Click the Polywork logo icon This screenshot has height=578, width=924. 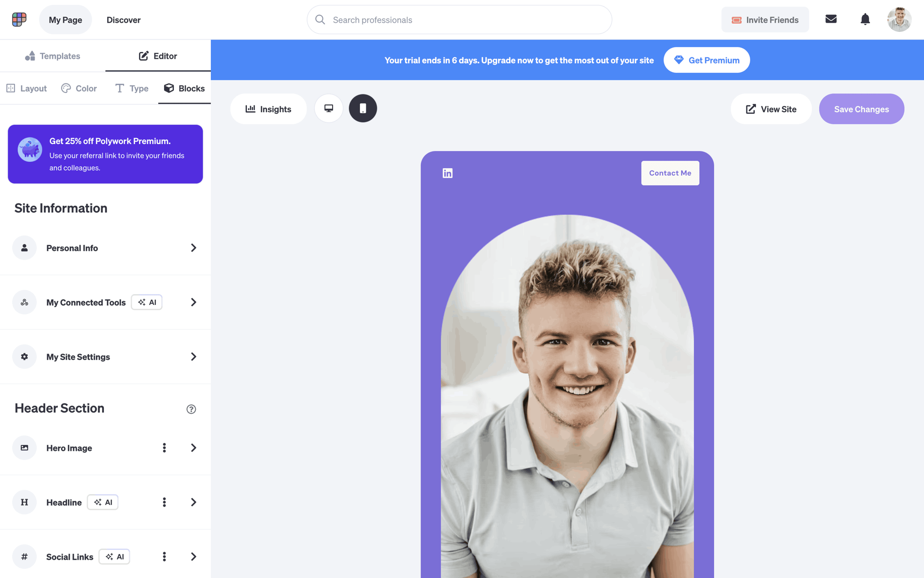point(19,20)
